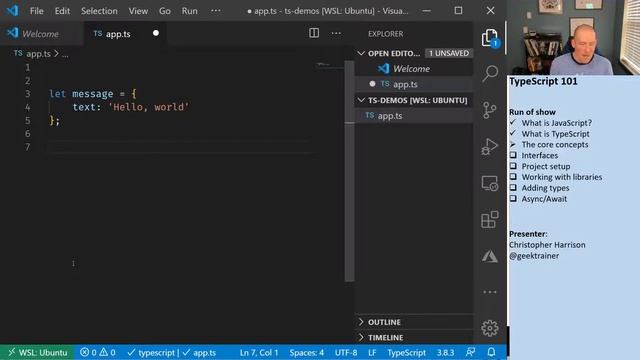
Task: Click the VS Code logo in title bar
Action: (x=12, y=11)
